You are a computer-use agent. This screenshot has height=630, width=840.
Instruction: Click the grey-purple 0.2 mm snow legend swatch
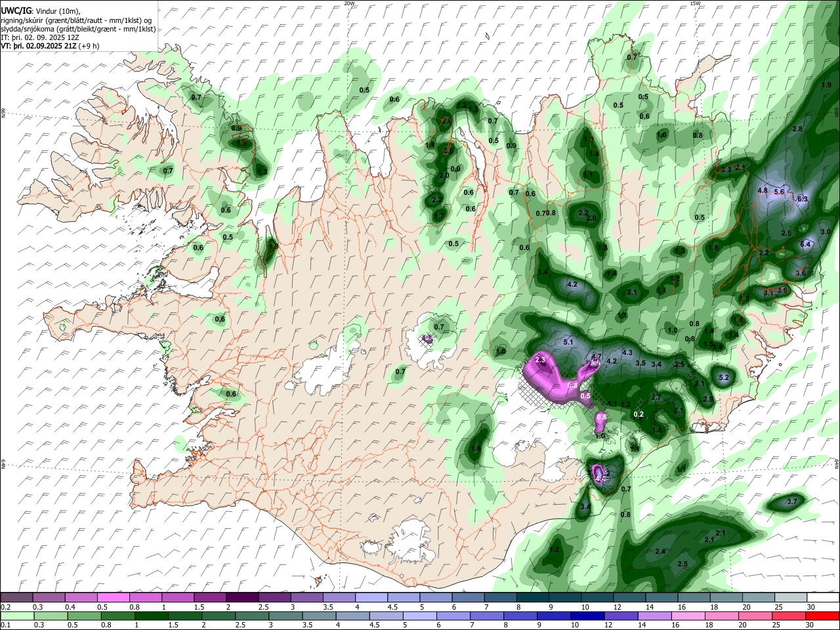click(x=16, y=598)
